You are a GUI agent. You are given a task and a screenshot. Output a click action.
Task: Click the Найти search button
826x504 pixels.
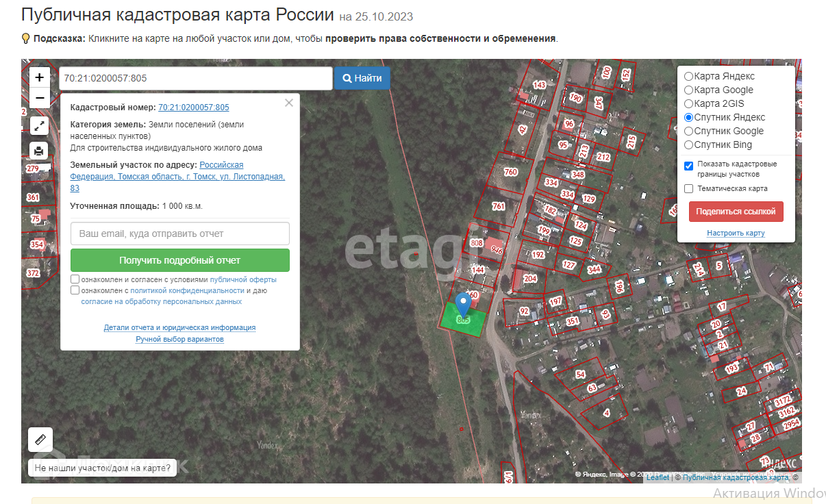pos(362,78)
